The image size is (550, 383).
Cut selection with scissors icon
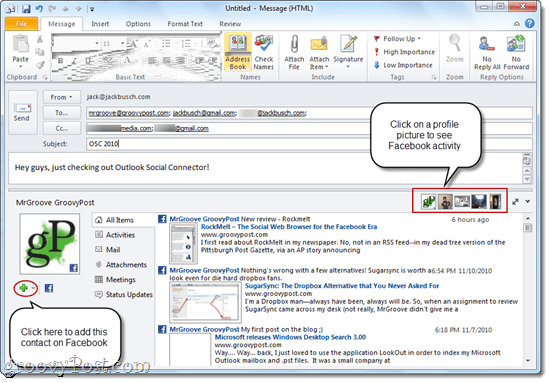click(x=40, y=39)
